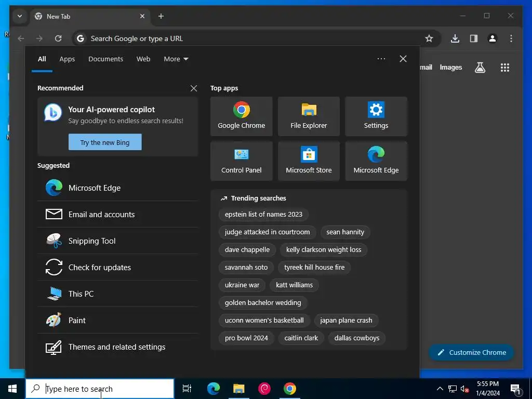Dismiss the Recommended section
The height and width of the screenshot is (399, 532).
[194, 88]
